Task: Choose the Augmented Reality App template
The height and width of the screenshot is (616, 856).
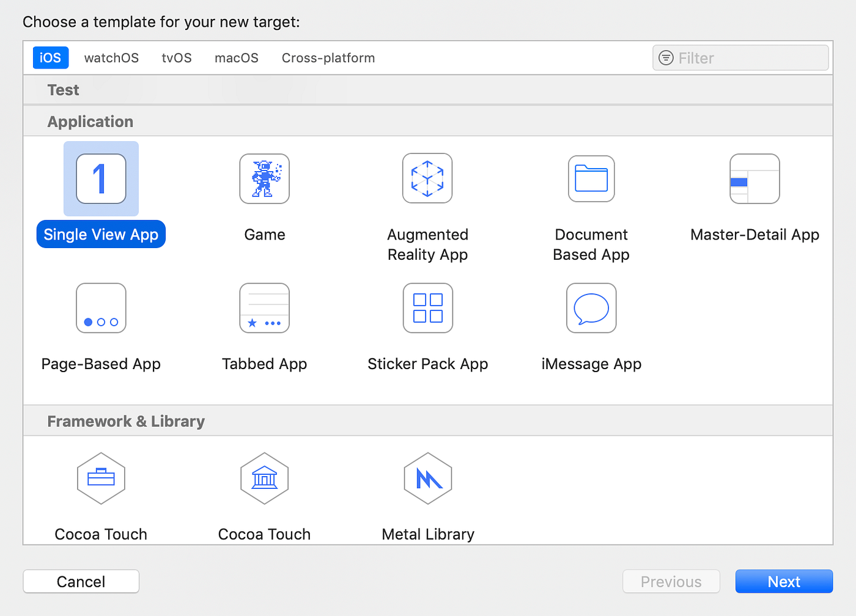Action: tap(427, 178)
